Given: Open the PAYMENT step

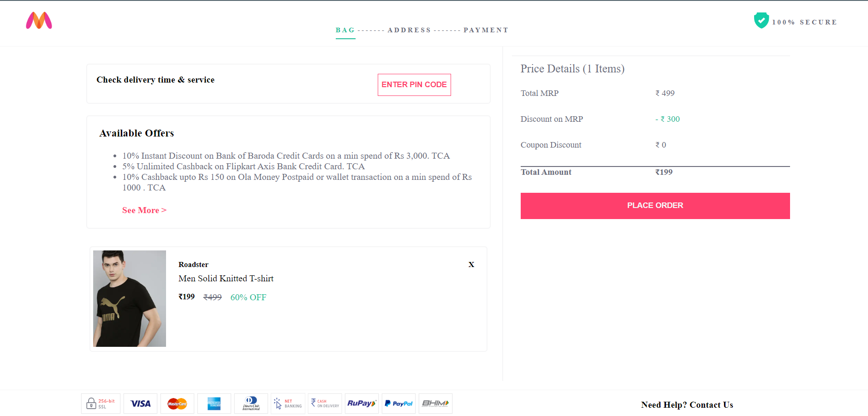Looking at the screenshot, I should [486, 30].
